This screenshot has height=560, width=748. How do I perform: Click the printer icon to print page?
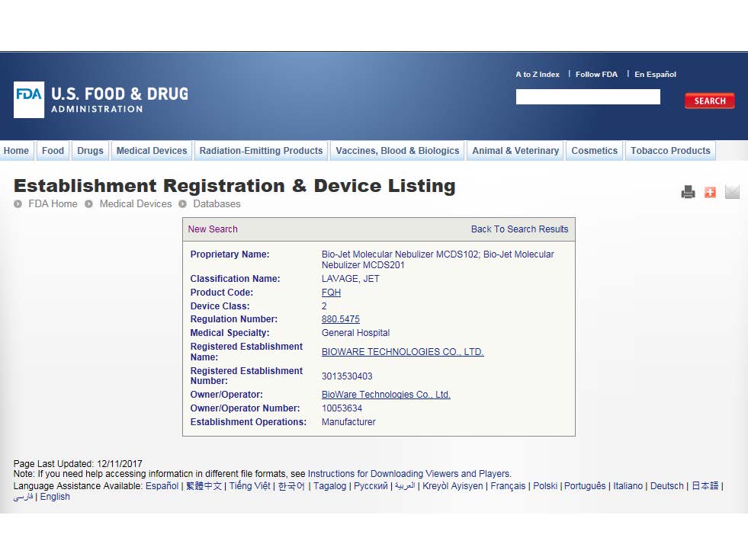688,192
